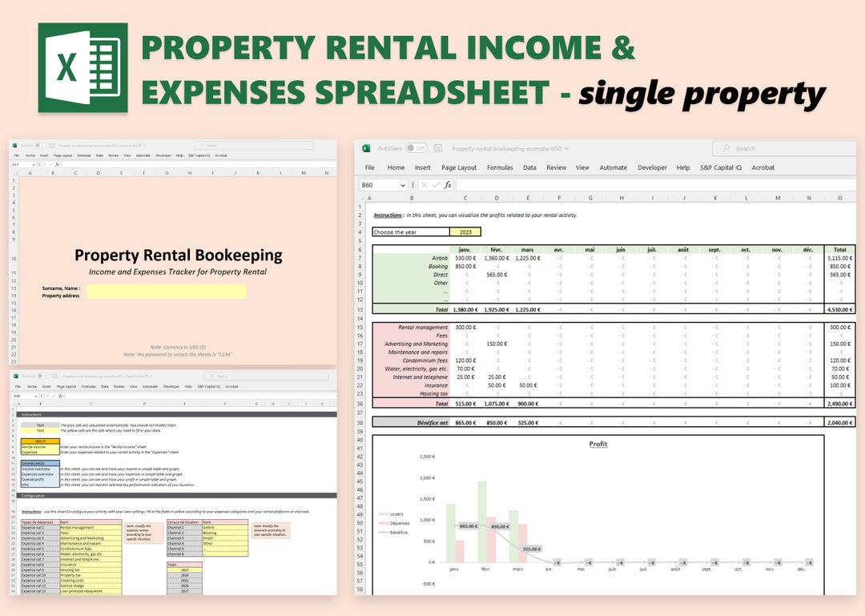Click Excel logo icon in profit sheet window

pos(366,148)
